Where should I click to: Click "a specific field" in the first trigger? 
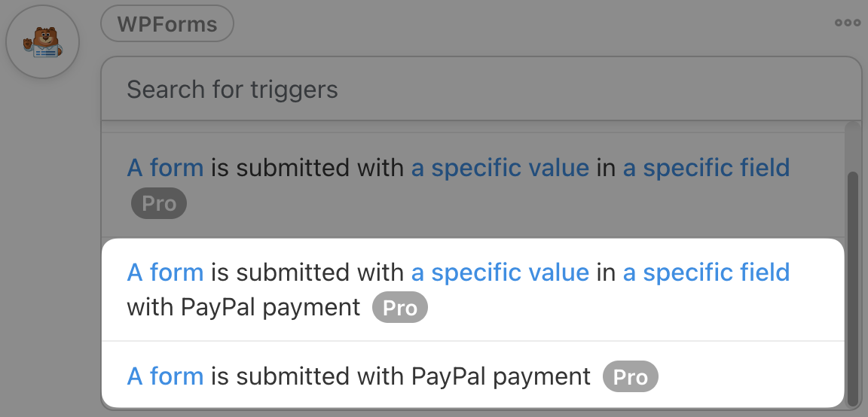click(706, 167)
